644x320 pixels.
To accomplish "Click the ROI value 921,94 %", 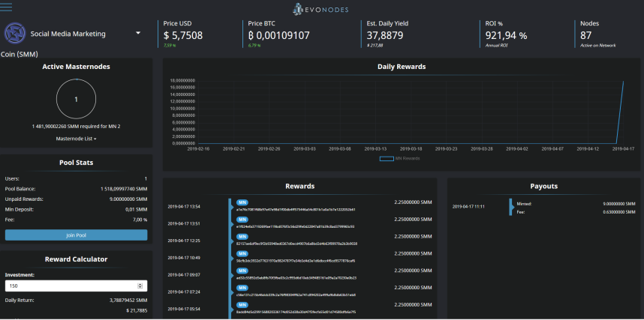I will click(x=506, y=36).
